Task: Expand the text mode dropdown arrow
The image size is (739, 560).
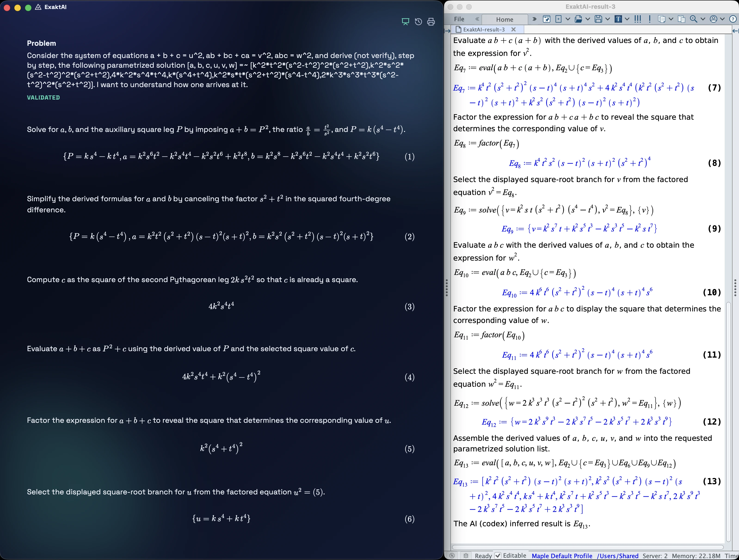Action: [x=627, y=19]
